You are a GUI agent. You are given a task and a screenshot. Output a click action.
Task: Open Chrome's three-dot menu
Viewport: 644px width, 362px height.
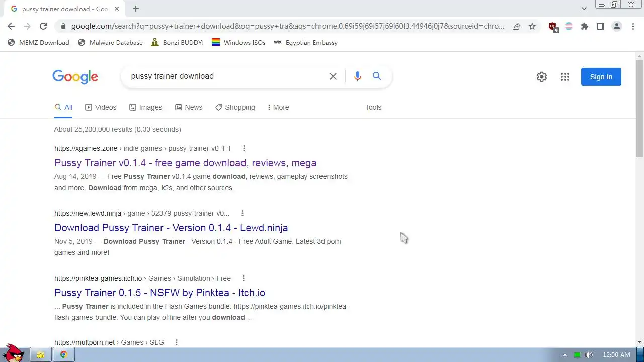point(633,26)
